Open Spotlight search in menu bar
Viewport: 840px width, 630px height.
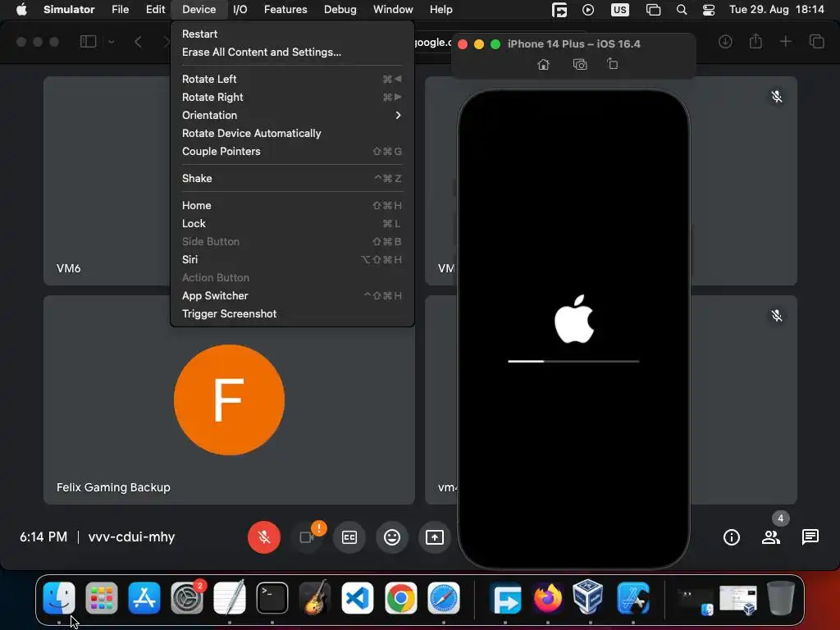682,10
